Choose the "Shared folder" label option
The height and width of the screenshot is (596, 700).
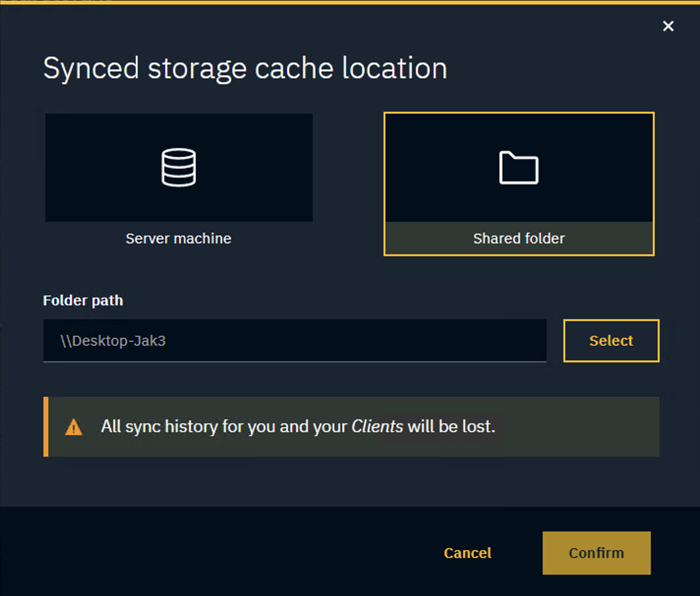point(519,238)
